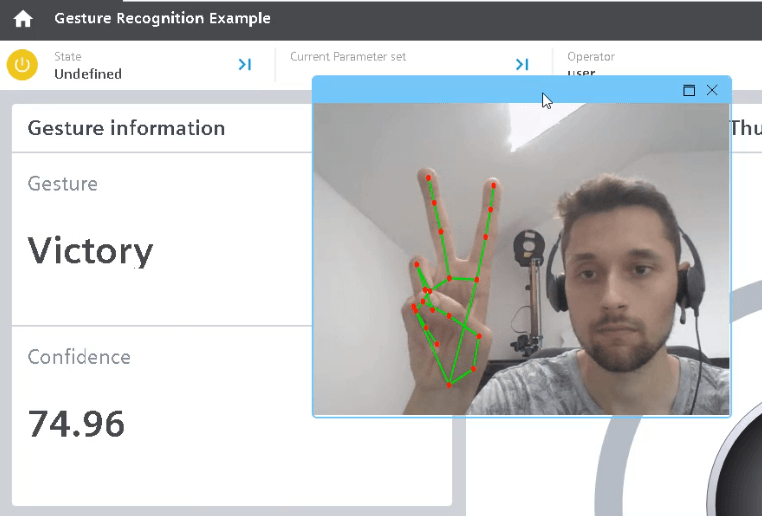Click the Current Parameter set label
762x516 pixels.
pos(348,57)
